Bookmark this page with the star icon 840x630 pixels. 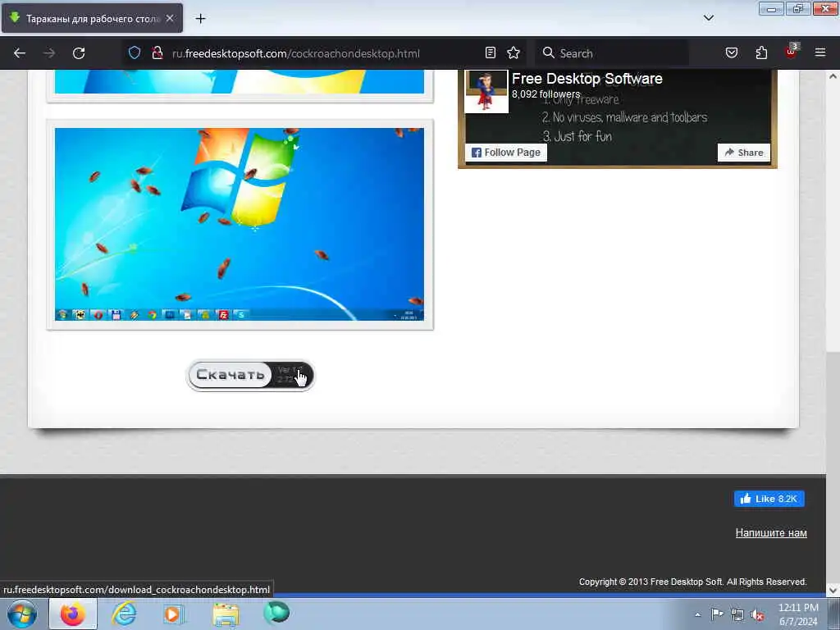coord(514,52)
